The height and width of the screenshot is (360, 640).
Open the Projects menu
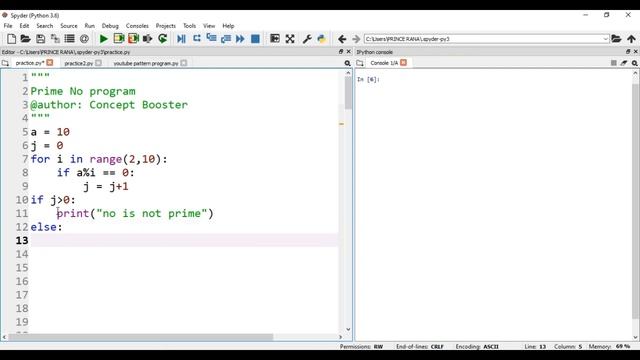click(x=165, y=26)
